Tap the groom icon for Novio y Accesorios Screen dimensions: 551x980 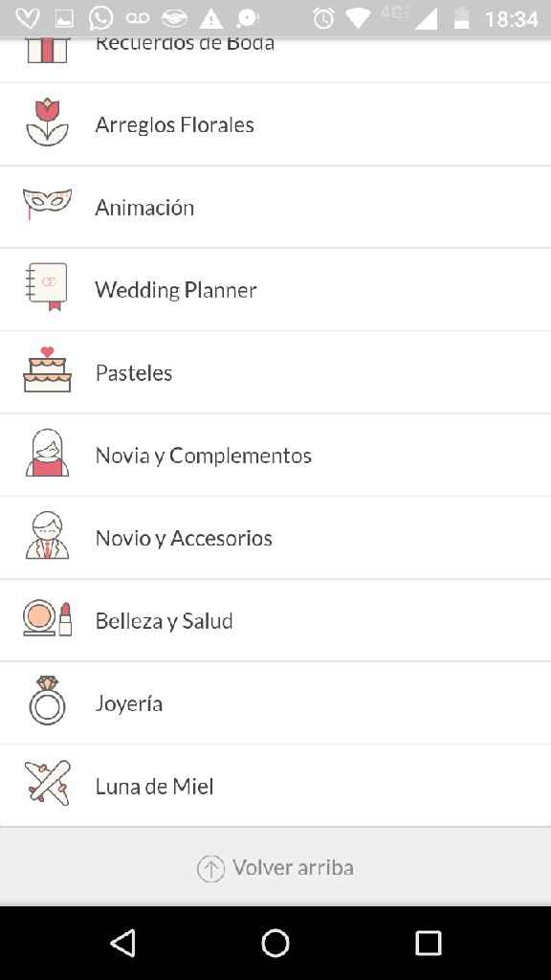[48, 536]
